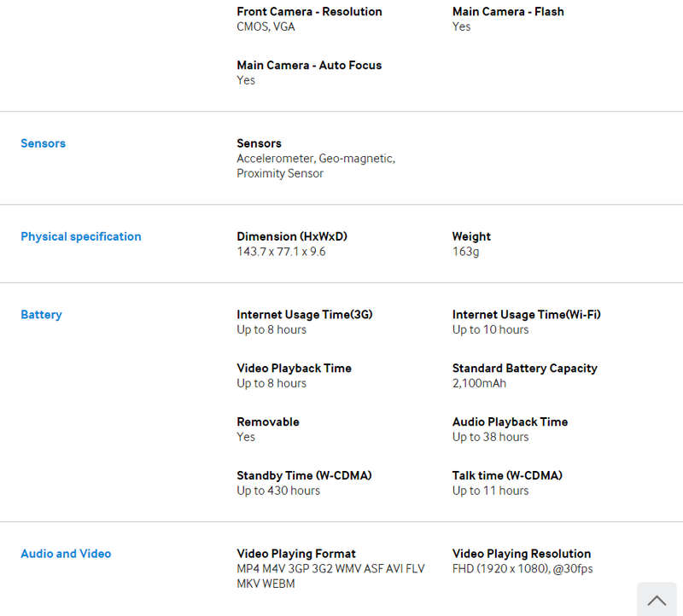
Task: Select the Main Camera - Auto Focus label
Action: click(309, 66)
